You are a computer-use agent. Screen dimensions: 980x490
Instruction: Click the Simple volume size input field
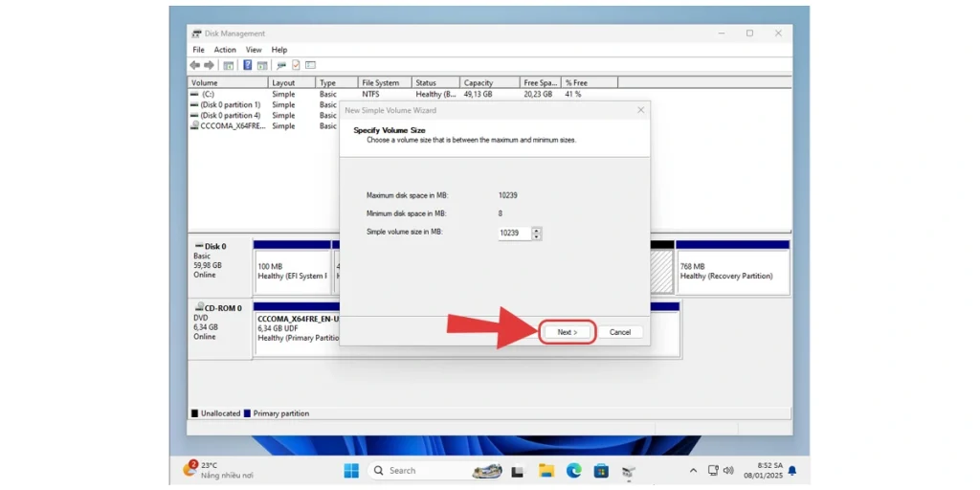coord(514,233)
